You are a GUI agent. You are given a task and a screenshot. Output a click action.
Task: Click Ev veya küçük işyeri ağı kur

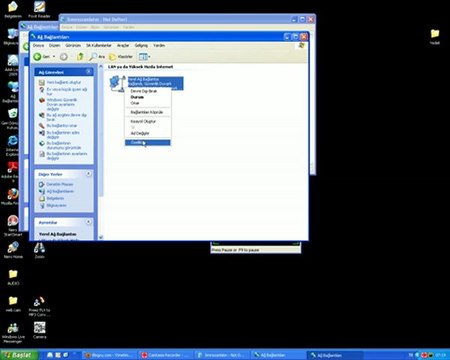point(67,92)
